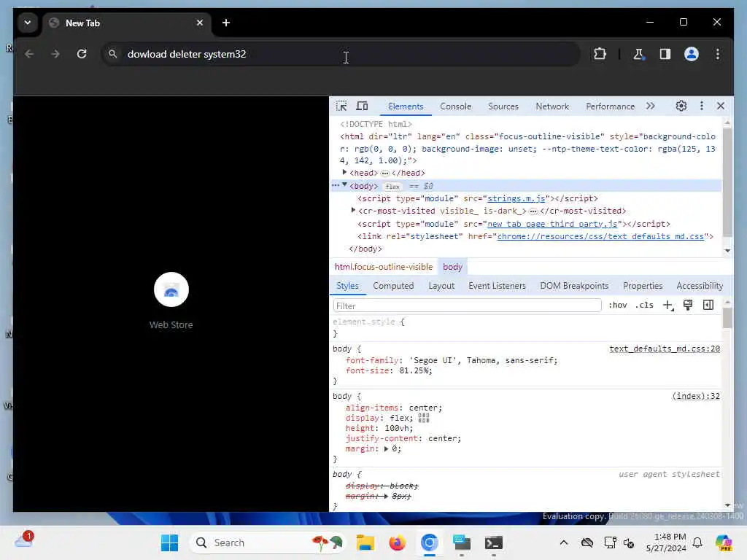Open the Event Listeners tab
The width and height of the screenshot is (747, 560).
[x=497, y=286]
